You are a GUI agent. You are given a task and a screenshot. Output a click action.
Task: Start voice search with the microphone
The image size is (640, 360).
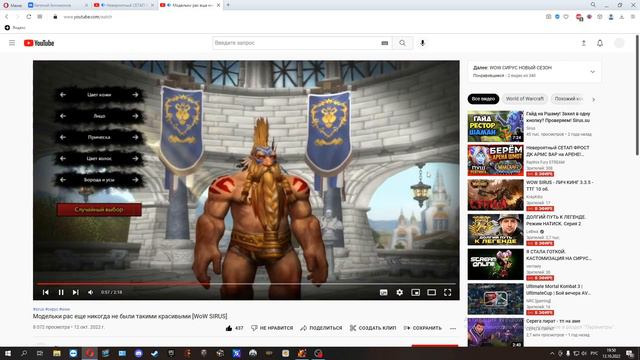pos(422,43)
